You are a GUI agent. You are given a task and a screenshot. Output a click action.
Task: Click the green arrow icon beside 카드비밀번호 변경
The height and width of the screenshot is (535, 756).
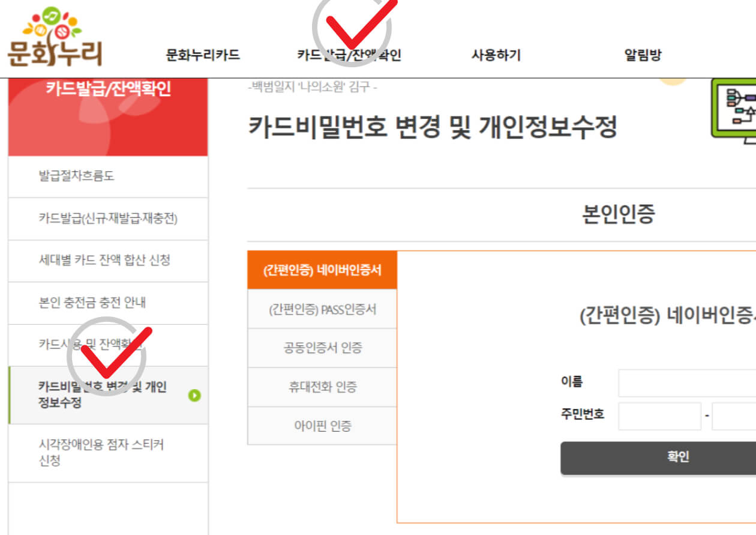tap(194, 395)
